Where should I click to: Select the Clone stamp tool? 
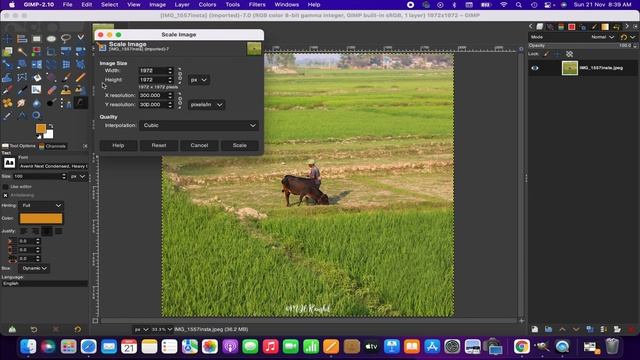click(x=66, y=90)
